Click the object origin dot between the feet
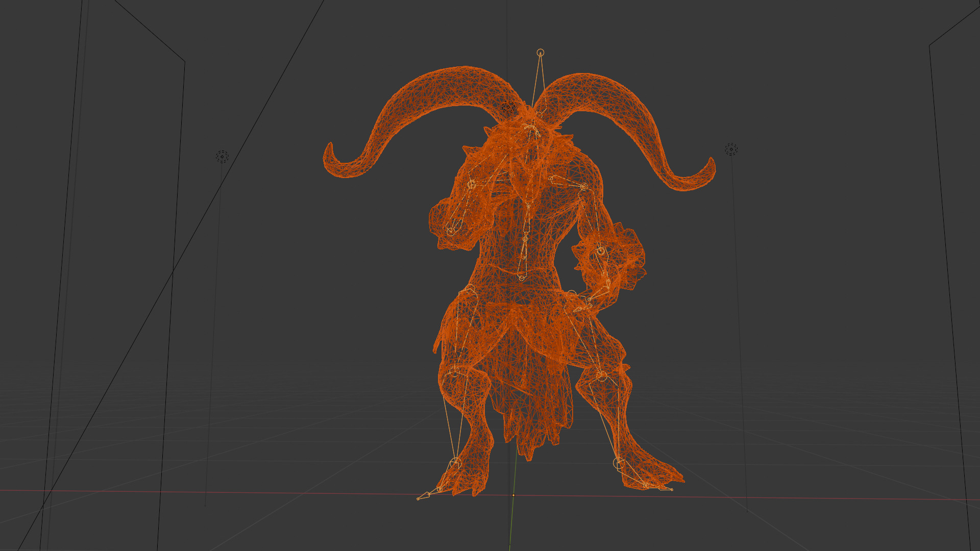The image size is (980, 551). tap(513, 495)
